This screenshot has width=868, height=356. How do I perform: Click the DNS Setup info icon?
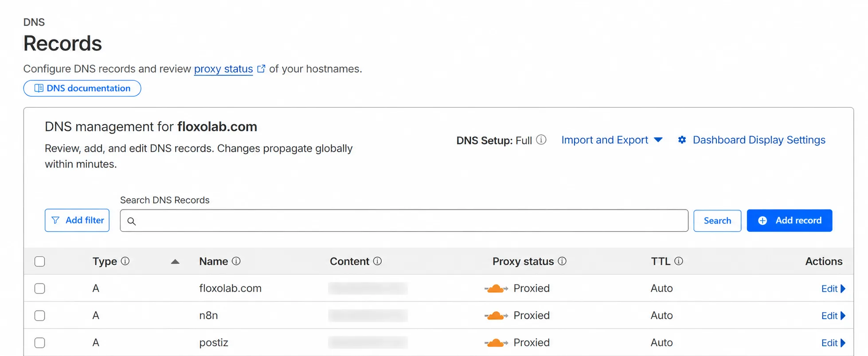point(541,140)
